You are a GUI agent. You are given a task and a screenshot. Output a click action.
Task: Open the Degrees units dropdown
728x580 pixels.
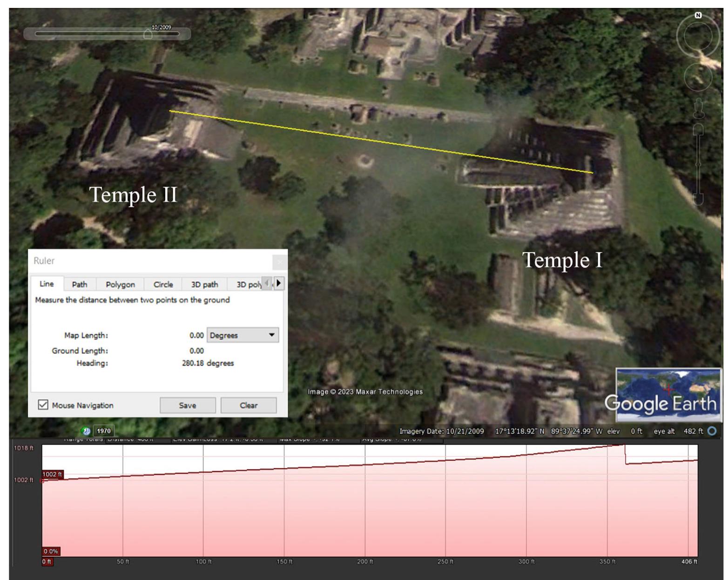click(243, 335)
